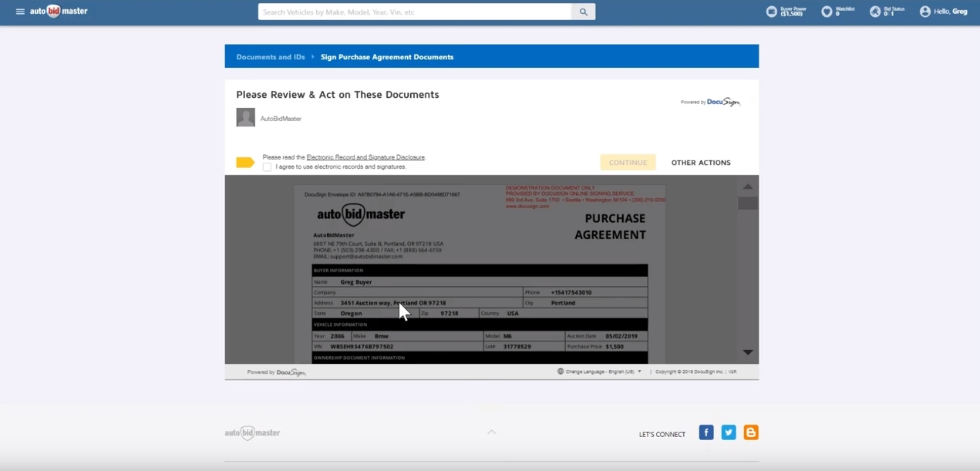Open the hamburger navigation menu
The height and width of the screenshot is (471, 980).
[20, 12]
